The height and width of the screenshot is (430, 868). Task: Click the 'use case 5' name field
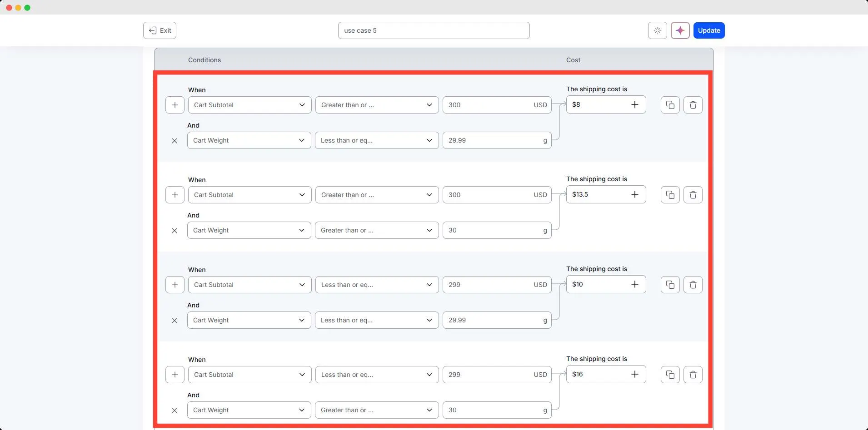[x=434, y=30]
